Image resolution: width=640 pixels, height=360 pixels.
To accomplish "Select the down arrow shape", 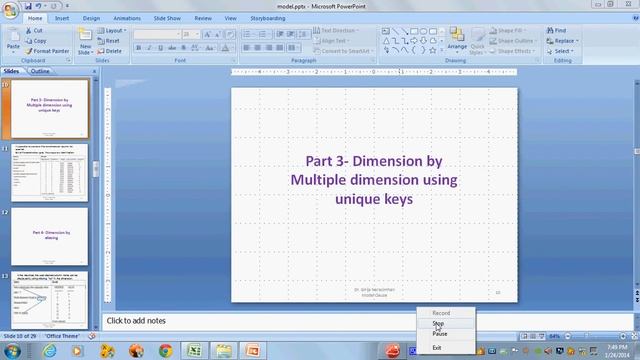I will (x=423, y=41).
